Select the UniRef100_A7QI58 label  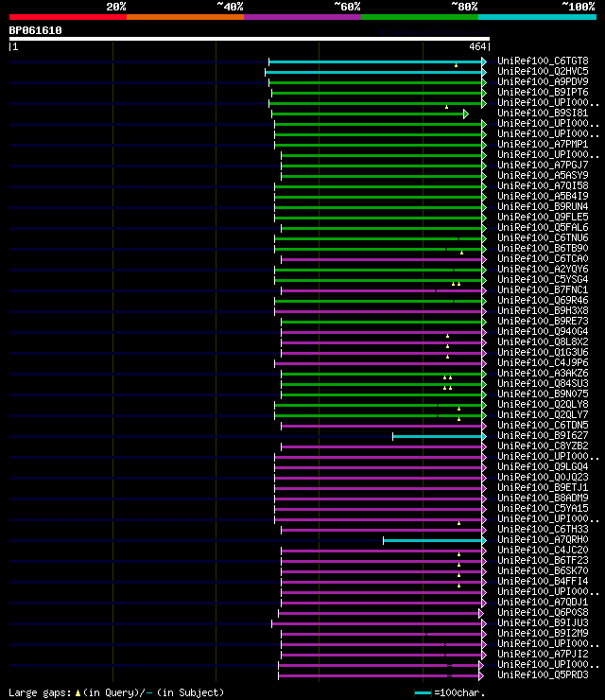[543, 185]
